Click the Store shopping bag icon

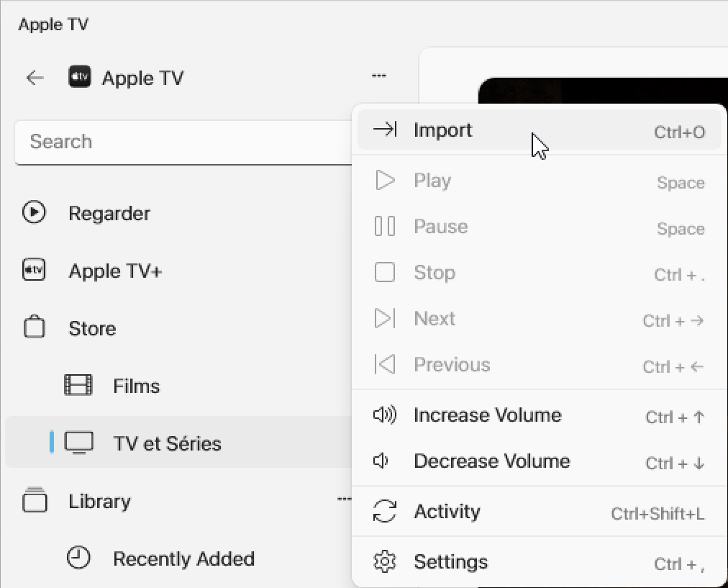(x=34, y=327)
